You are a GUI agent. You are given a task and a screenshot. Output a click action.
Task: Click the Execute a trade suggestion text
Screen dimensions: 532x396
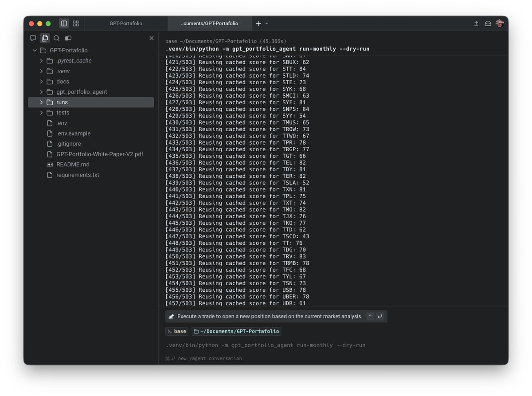point(270,317)
